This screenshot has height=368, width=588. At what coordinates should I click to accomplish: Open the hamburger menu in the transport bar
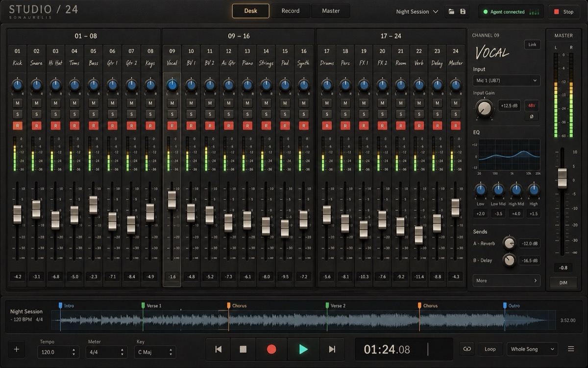click(571, 349)
